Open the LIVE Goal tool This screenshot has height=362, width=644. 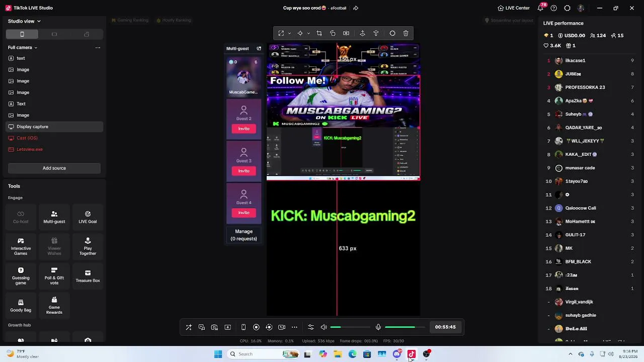(88, 217)
